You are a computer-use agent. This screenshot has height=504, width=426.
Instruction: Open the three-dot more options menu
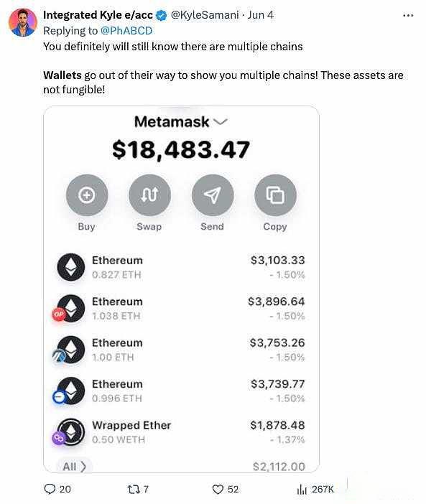pyautogui.click(x=408, y=15)
